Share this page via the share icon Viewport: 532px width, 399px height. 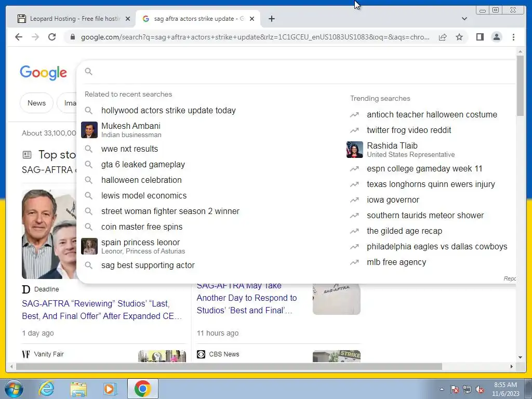click(x=443, y=37)
